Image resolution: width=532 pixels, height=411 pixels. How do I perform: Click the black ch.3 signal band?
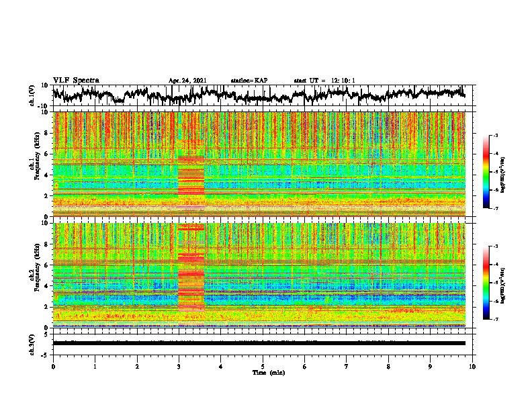pos(259,343)
